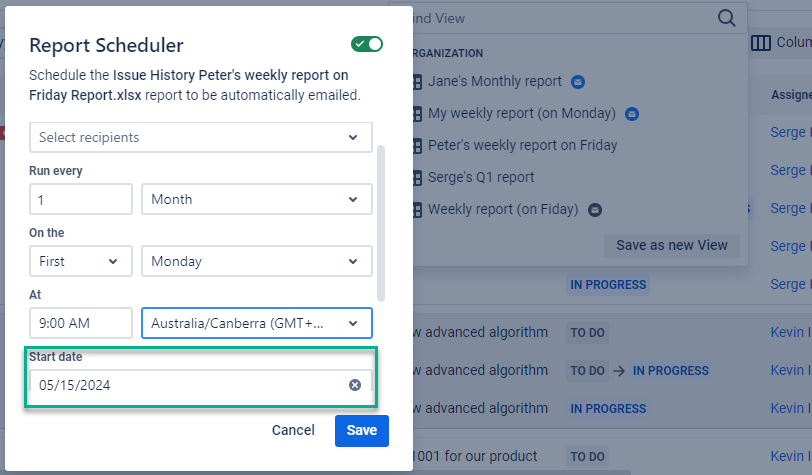The height and width of the screenshot is (475, 812).
Task: Click mail icon beside Jane's Monthly report
Action: point(578,81)
